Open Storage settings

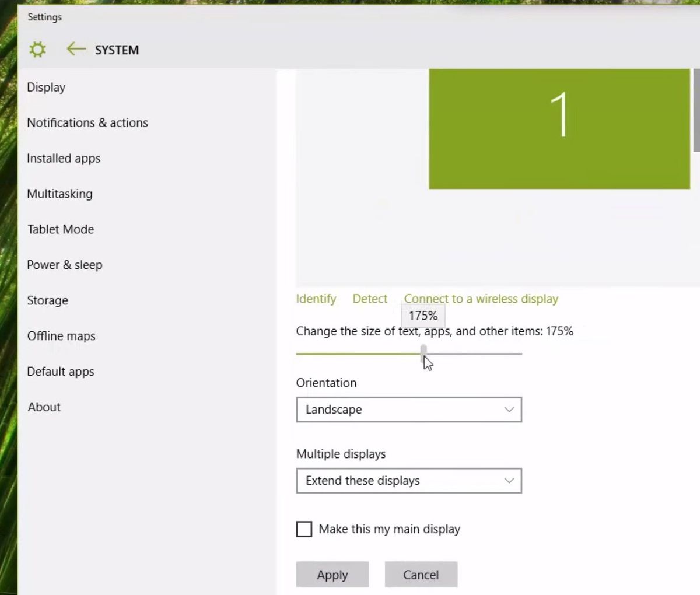click(47, 300)
